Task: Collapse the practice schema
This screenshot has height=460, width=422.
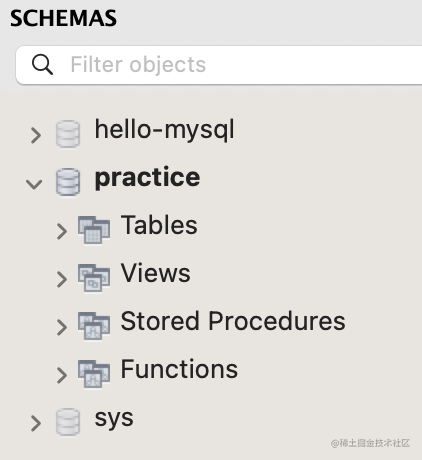Action: [x=34, y=184]
